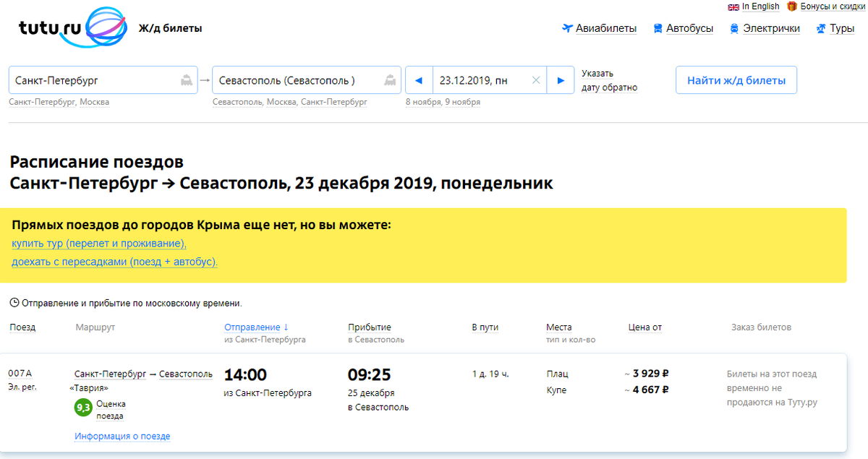Click the gift icon for bonuses

coord(792,7)
